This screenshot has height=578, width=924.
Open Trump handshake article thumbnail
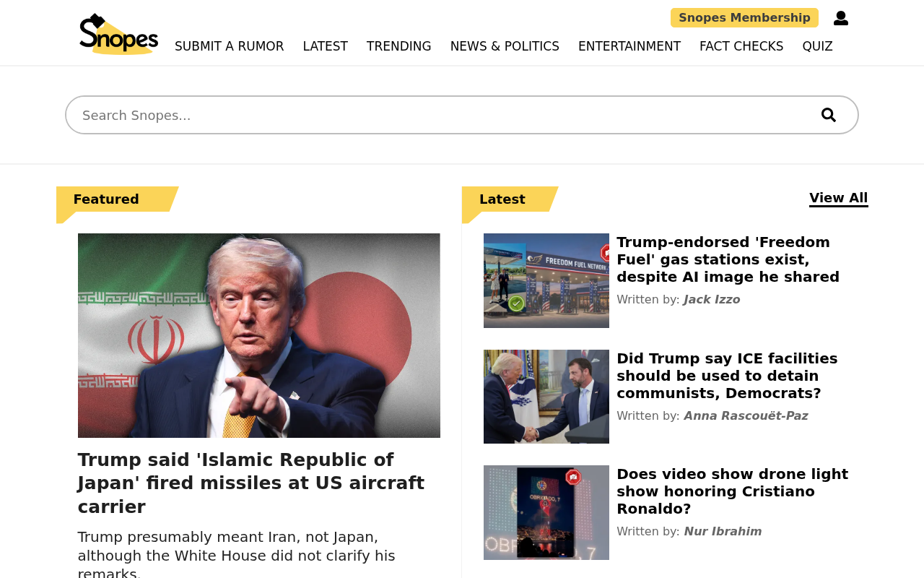546,397
